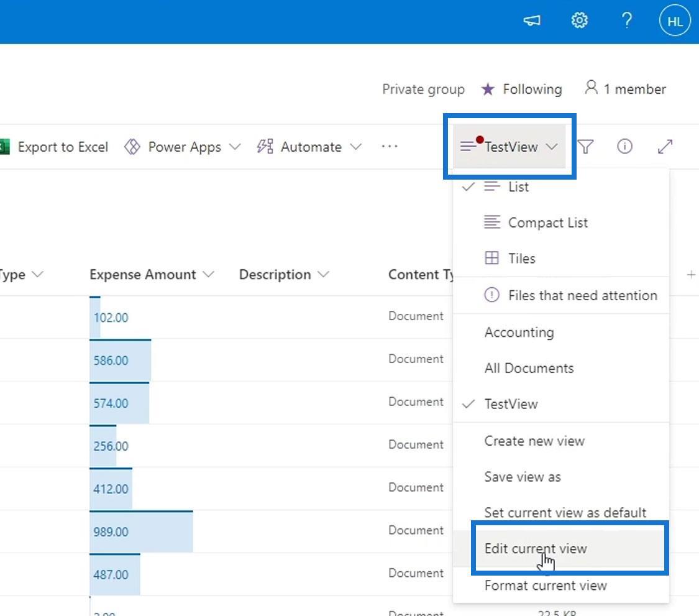Click the add column plus icon
The height and width of the screenshot is (616, 699).
click(x=691, y=275)
